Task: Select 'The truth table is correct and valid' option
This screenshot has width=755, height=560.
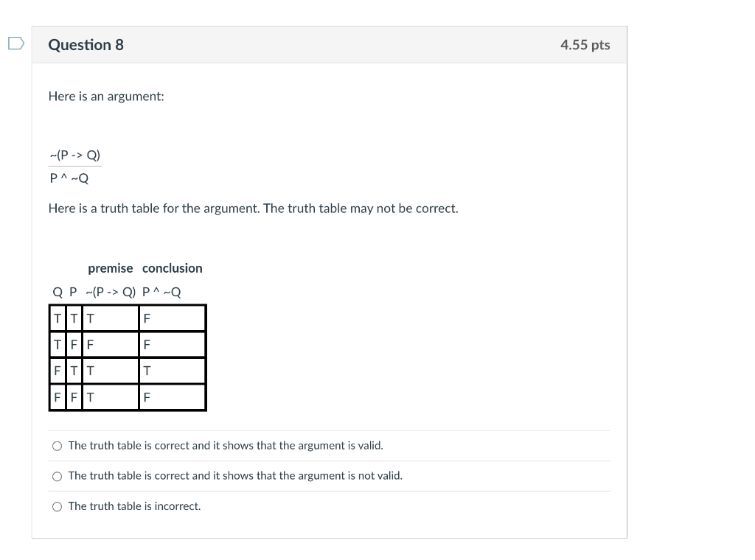Action: (57, 445)
